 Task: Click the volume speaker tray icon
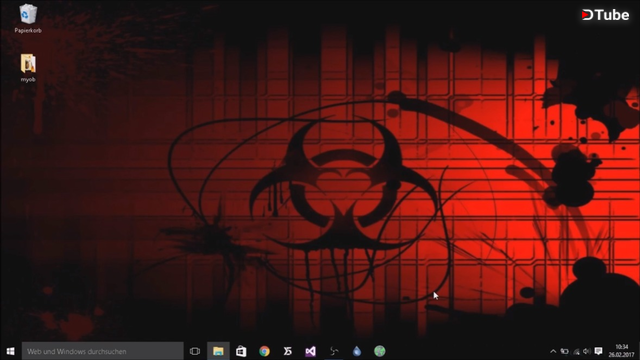coord(587,351)
